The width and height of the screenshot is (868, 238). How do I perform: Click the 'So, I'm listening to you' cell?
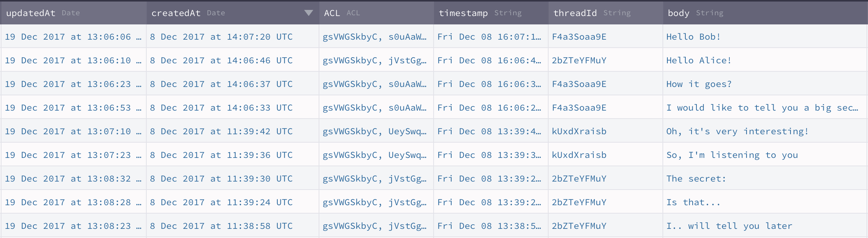765,155
